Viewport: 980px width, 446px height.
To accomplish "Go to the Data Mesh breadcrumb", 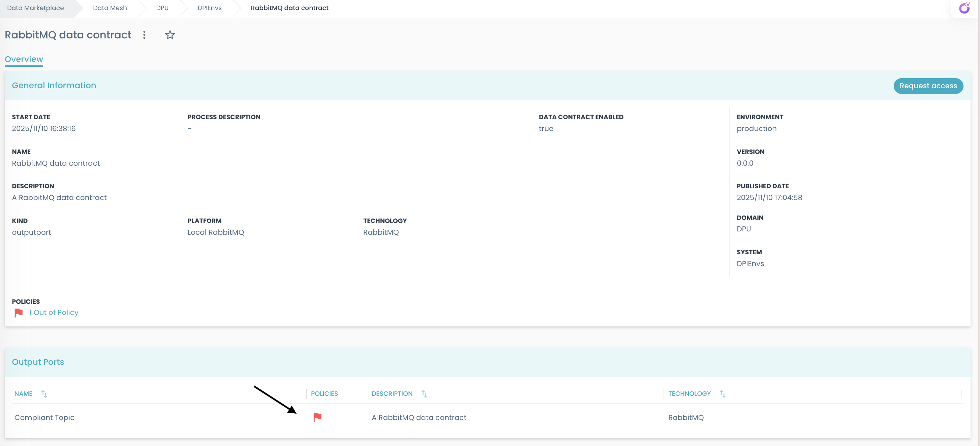I will tap(110, 8).
